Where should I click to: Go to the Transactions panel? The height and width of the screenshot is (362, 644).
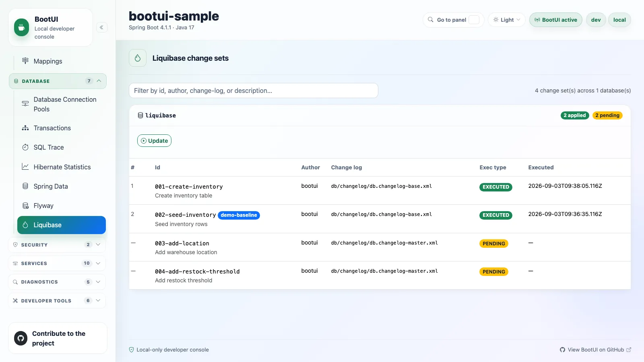[x=61, y=128]
